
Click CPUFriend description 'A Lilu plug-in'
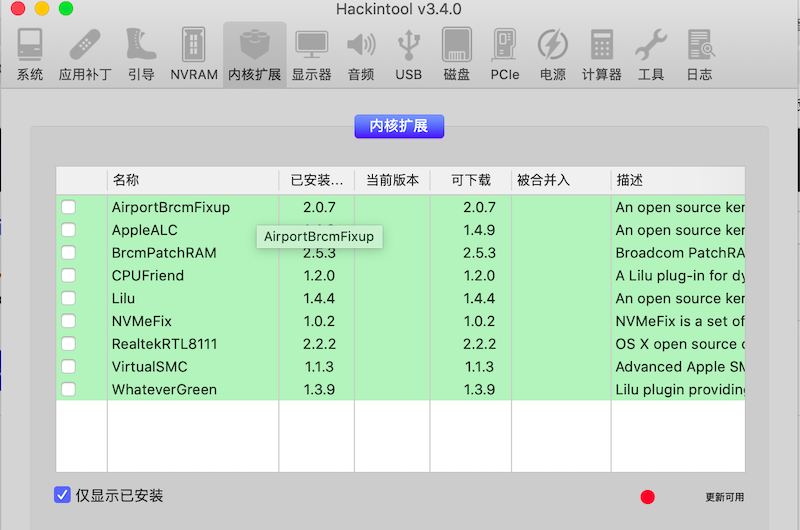(x=680, y=275)
